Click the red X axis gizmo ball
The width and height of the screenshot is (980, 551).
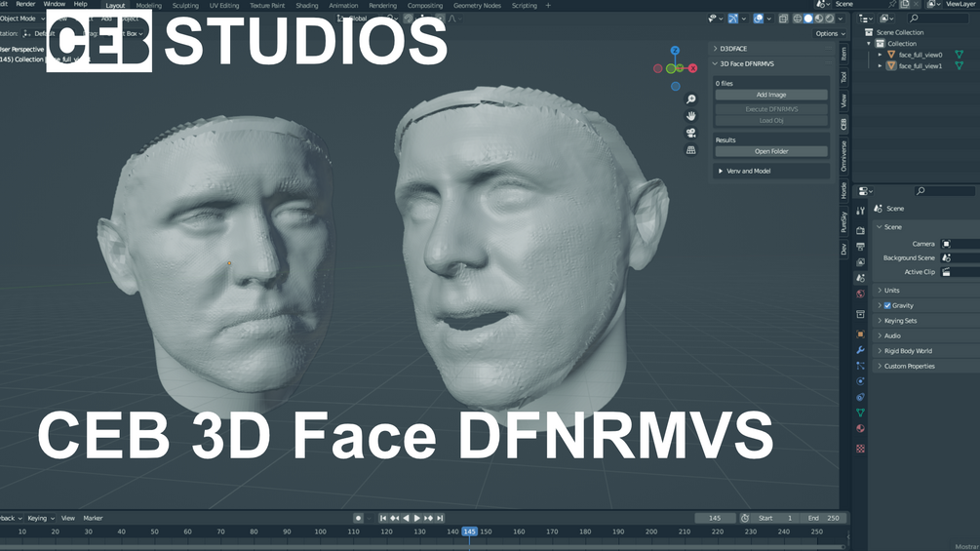[692, 68]
